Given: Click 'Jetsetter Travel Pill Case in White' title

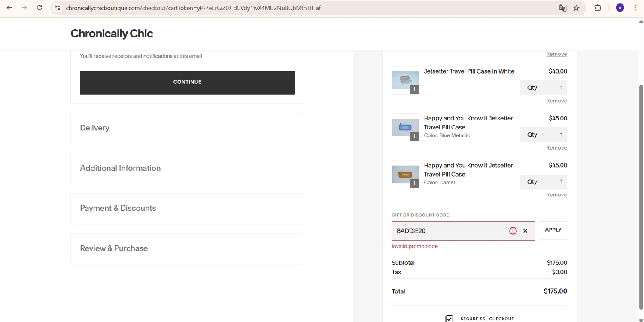Looking at the screenshot, I should (x=469, y=71).
